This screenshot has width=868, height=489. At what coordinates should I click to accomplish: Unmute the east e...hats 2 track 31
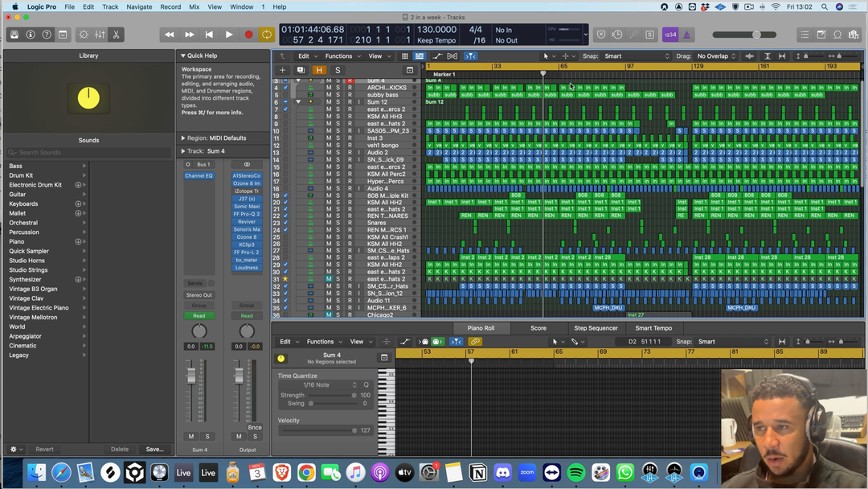pos(329,279)
